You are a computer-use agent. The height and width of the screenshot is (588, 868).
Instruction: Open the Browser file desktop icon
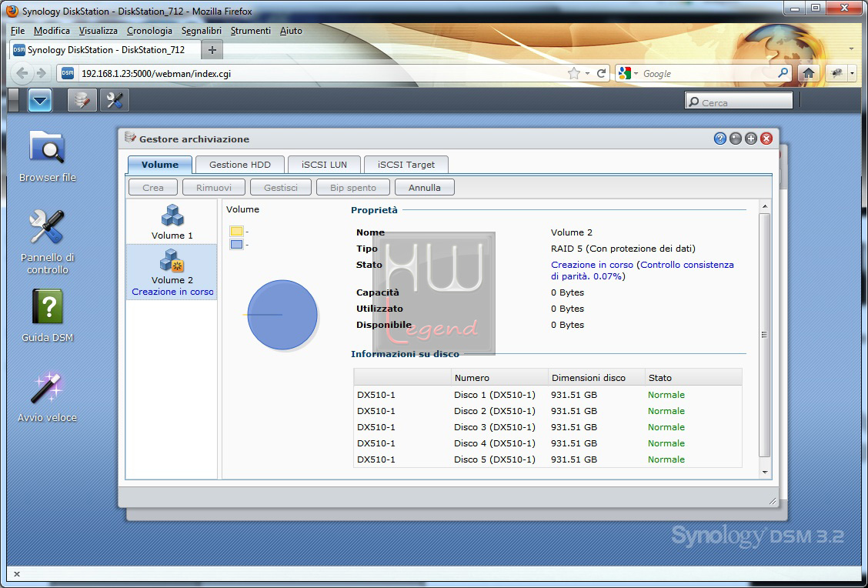point(47,155)
